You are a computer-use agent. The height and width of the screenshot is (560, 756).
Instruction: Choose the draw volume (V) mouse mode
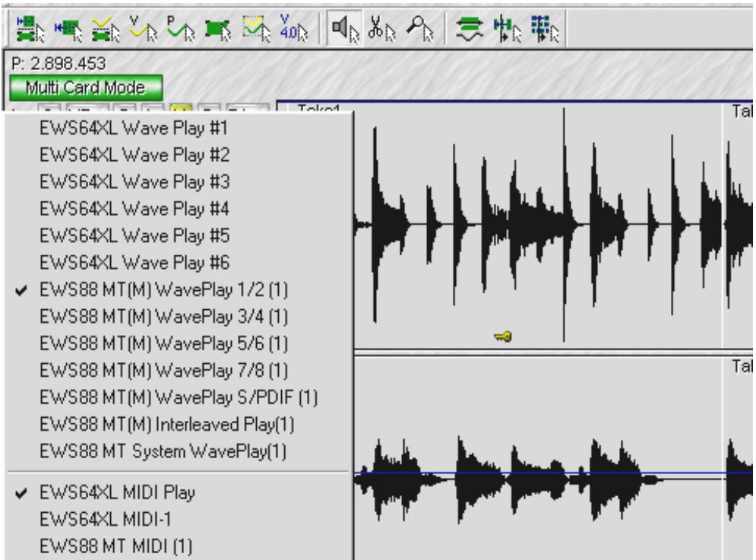143,28
